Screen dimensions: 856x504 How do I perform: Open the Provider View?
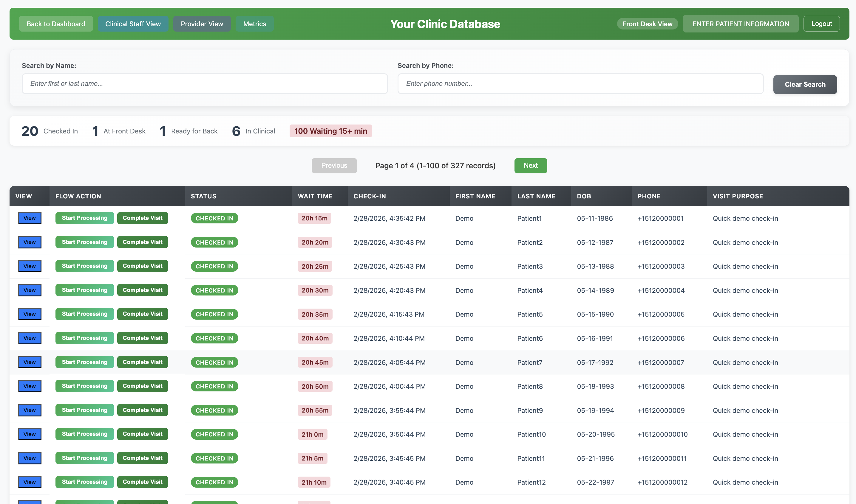pyautogui.click(x=202, y=24)
